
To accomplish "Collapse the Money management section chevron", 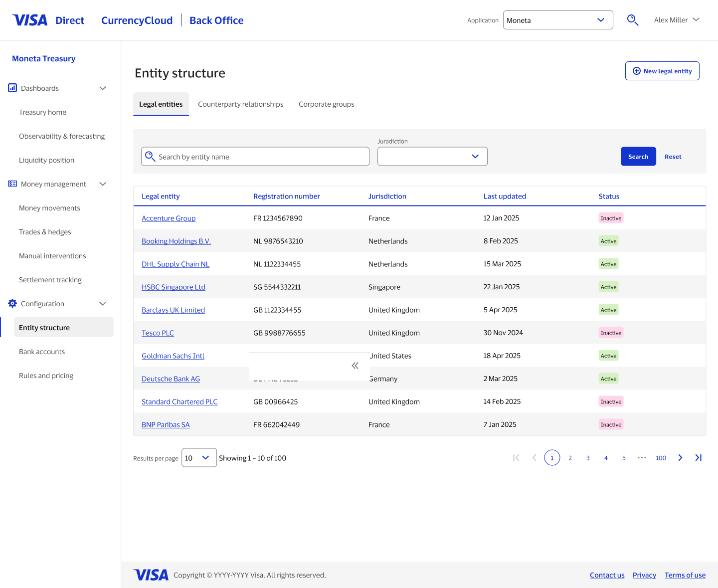I will tap(103, 184).
